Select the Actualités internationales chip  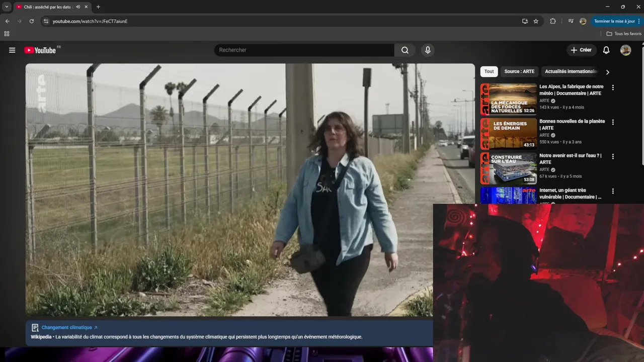571,71
